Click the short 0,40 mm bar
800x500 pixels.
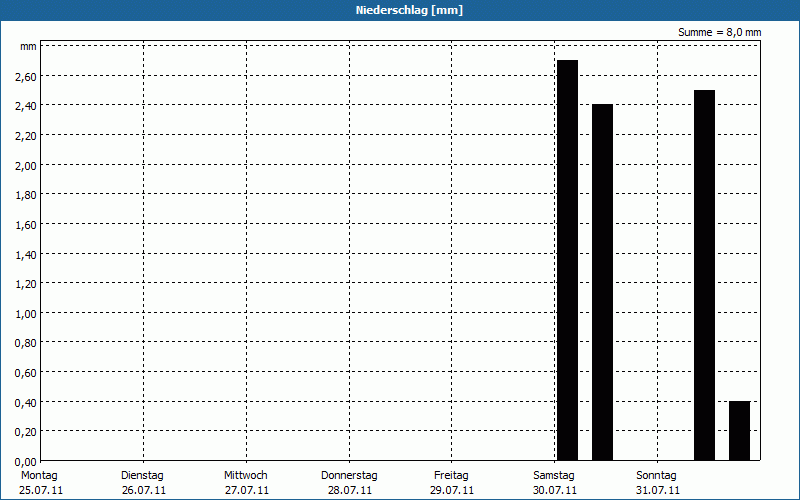tap(739, 431)
